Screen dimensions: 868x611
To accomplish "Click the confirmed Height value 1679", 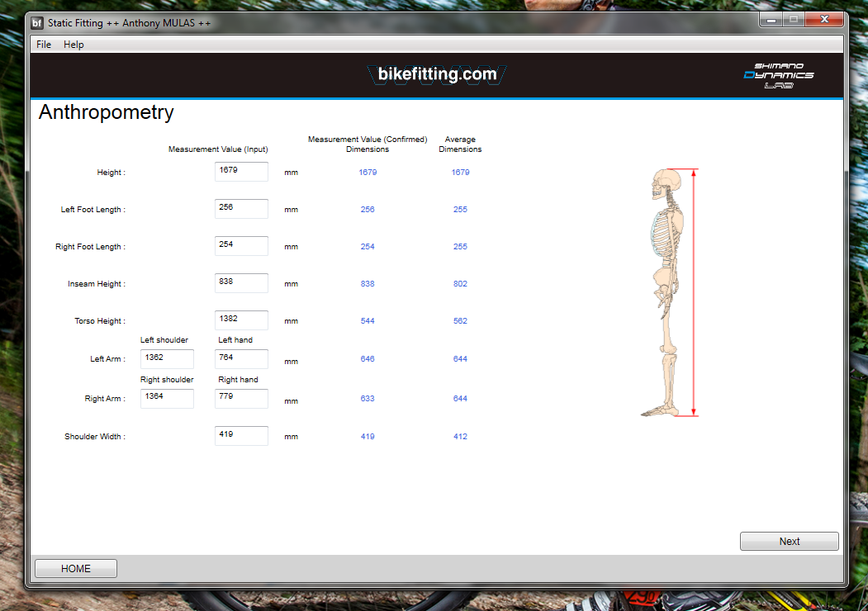I will tap(368, 172).
